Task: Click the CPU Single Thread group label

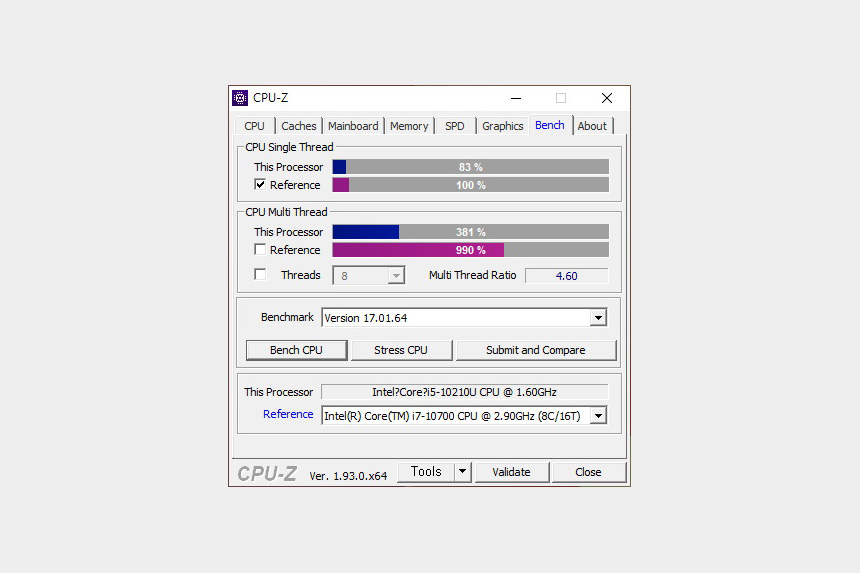Action: point(289,147)
